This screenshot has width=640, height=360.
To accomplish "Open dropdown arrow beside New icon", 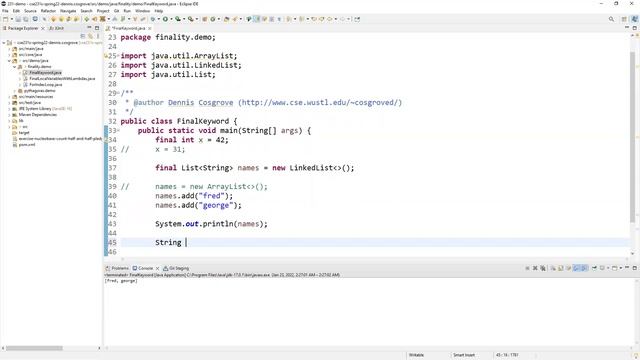I will 11,19.
